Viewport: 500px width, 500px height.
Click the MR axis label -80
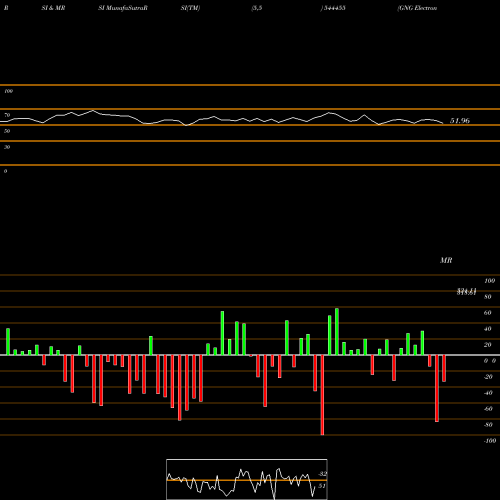pyautogui.click(x=488, y=425)
